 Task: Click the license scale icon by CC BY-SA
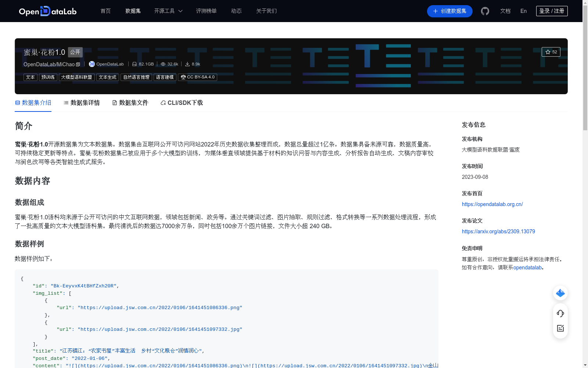click(x=183, y=77)
